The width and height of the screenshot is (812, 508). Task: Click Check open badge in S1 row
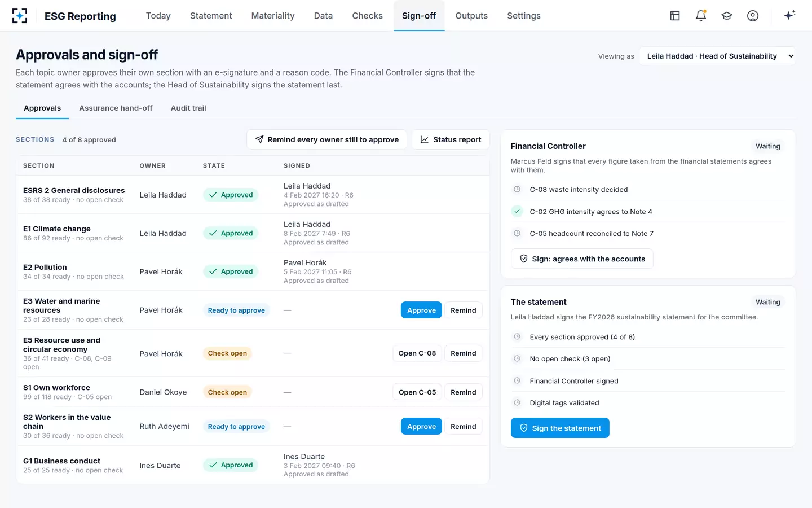click(x=227, y=392)
